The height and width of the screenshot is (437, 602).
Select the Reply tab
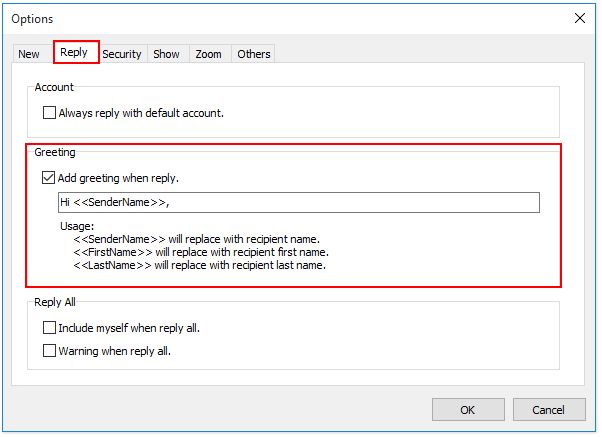[75, 52]
